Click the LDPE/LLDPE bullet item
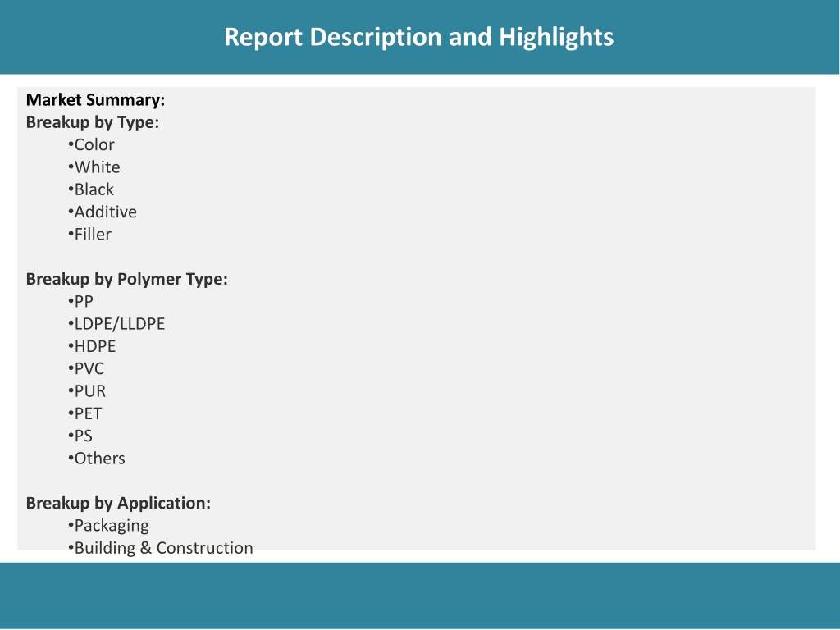The height and width of the screenshot is (630, 840). (116, 324)
